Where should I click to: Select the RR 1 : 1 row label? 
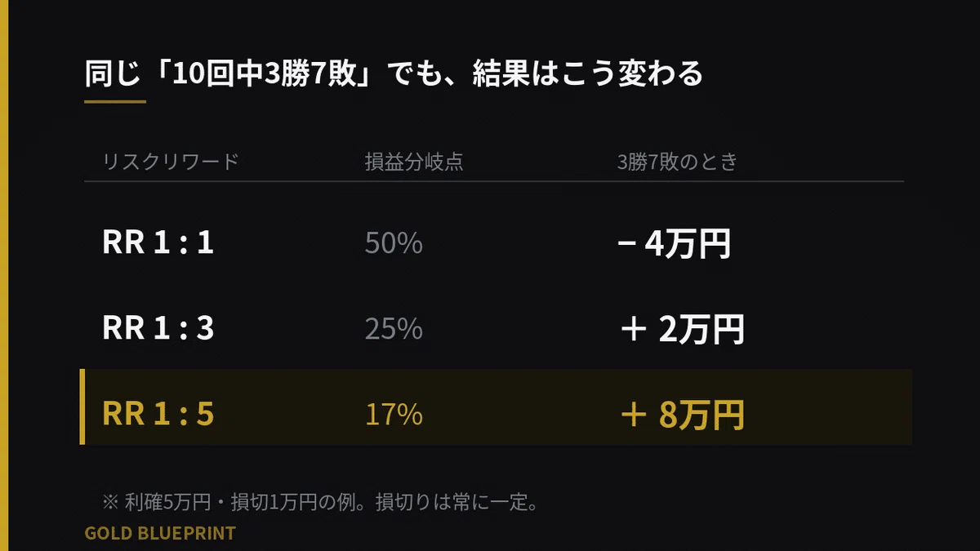(x=158, y=243)
